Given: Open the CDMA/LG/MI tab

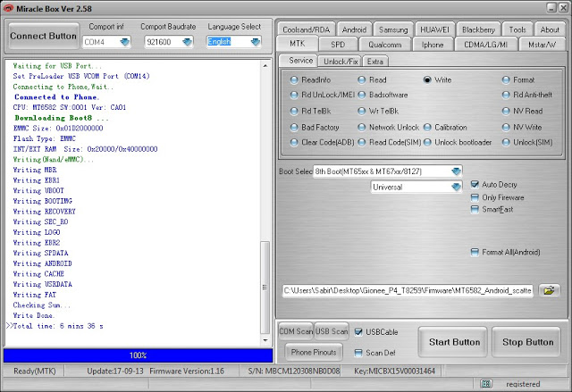Looking at the screenshot, I should click(485, 45).
